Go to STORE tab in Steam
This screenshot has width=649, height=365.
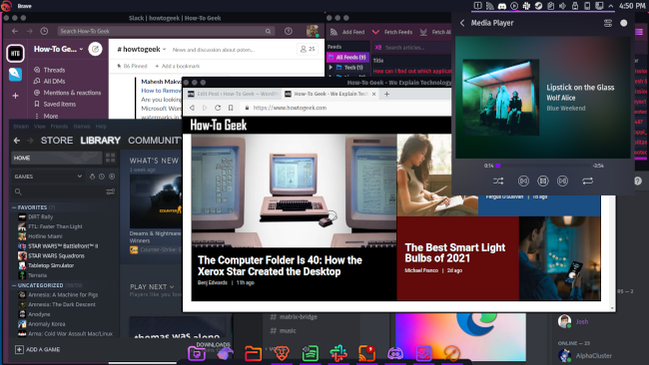tap(57, 140)
